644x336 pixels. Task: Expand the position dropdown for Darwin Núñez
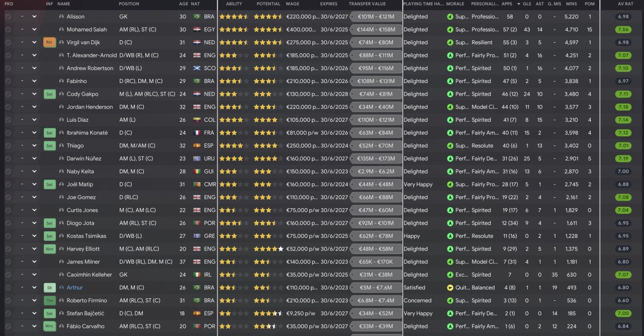click(34, 158)
